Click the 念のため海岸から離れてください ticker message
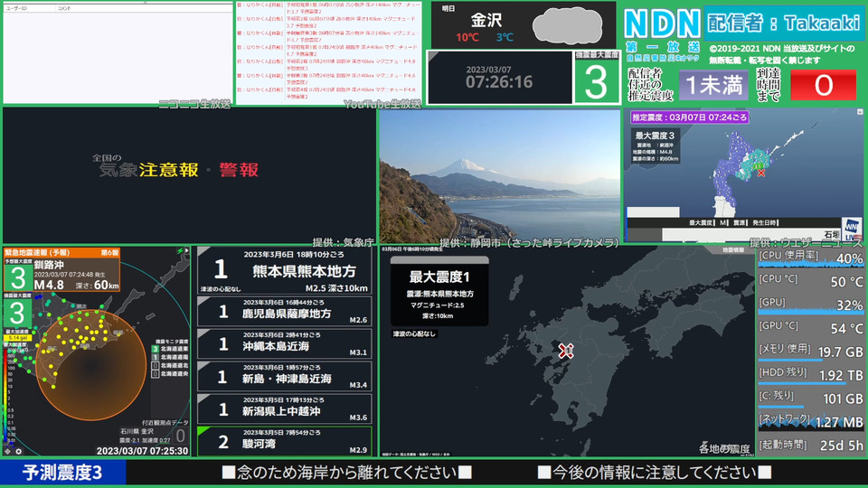Viewport: 868px width, 488px height. click(x=346, y=473)
